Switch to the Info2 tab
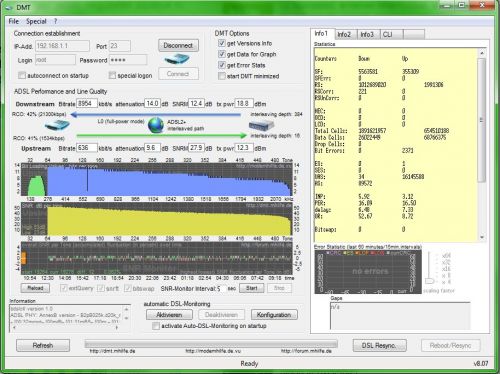 (x=344, y=35)
